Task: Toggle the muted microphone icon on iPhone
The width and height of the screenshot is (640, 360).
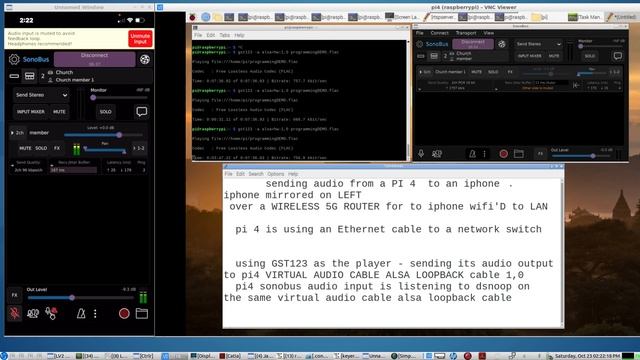Action: pyautogui.click(x=15, y=313)
